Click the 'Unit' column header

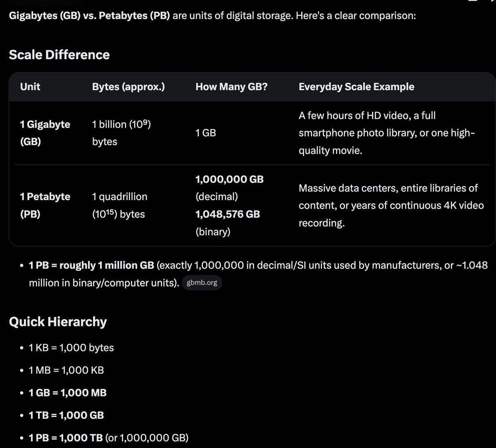30,87
